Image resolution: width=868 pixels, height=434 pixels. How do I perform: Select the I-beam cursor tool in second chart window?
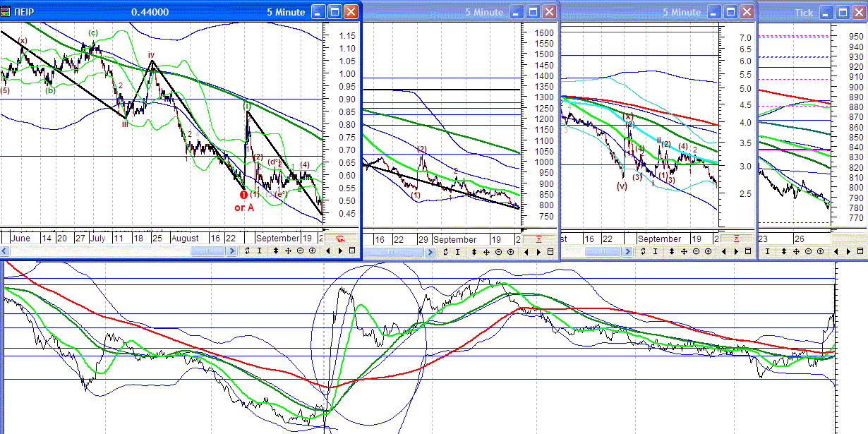pos(457,251)
